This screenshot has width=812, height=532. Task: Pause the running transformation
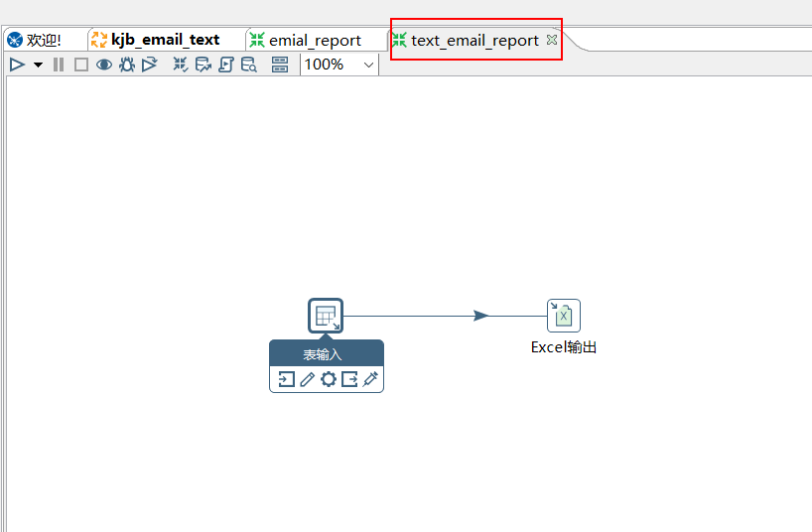click(x=59, y=65)
